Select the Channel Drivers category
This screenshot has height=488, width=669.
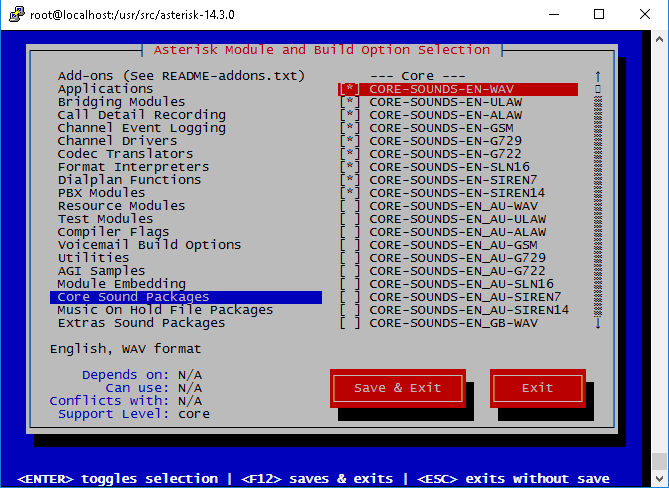point(113,141)
